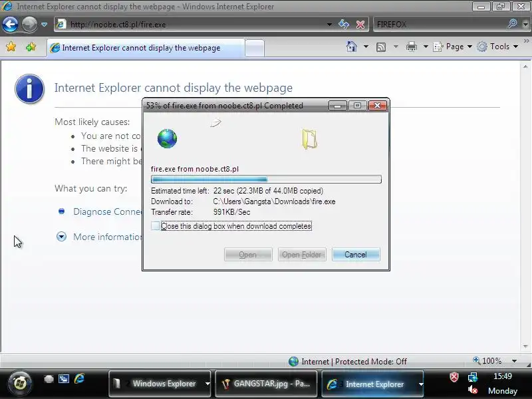Image resolution: width=532 pixels, height=399 pixels.
Task: Expand the zoom level dropdown arrow
Action: pos(514,361)
